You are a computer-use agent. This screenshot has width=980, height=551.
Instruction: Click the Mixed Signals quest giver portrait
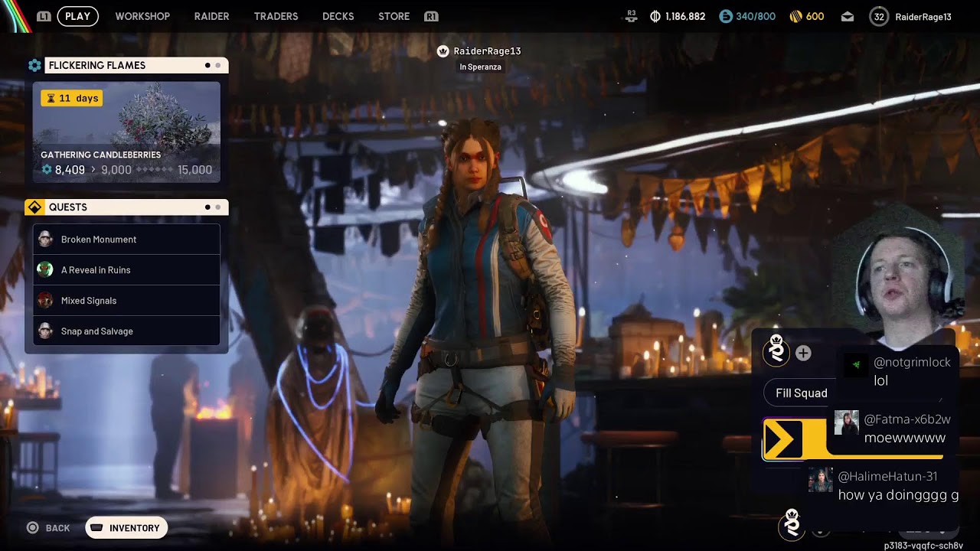(x=45, y=300)
